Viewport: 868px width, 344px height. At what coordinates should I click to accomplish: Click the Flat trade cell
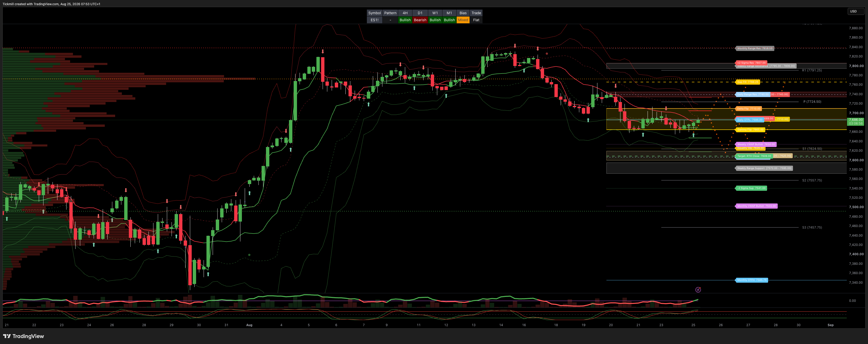click(476, 20)
